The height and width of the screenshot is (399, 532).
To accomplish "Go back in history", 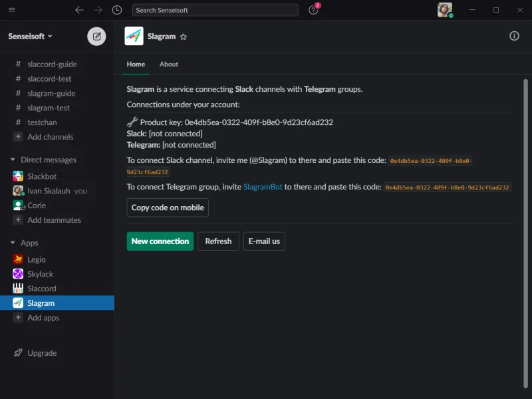I will [x=79, y=10].
